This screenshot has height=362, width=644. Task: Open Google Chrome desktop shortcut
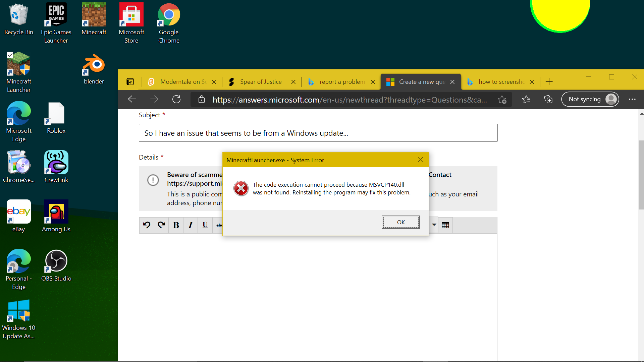click(x=169, y=23)
